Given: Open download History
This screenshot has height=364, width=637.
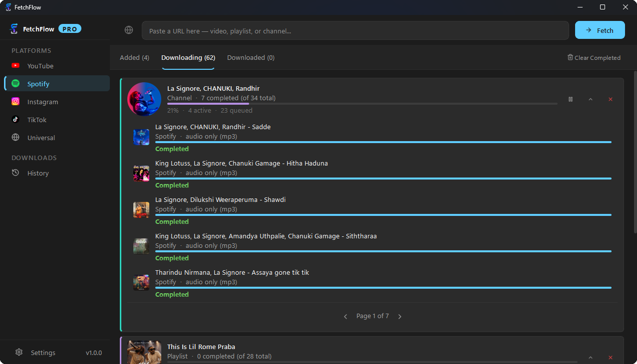Looking at the screenshot, I should pos(57,173).
